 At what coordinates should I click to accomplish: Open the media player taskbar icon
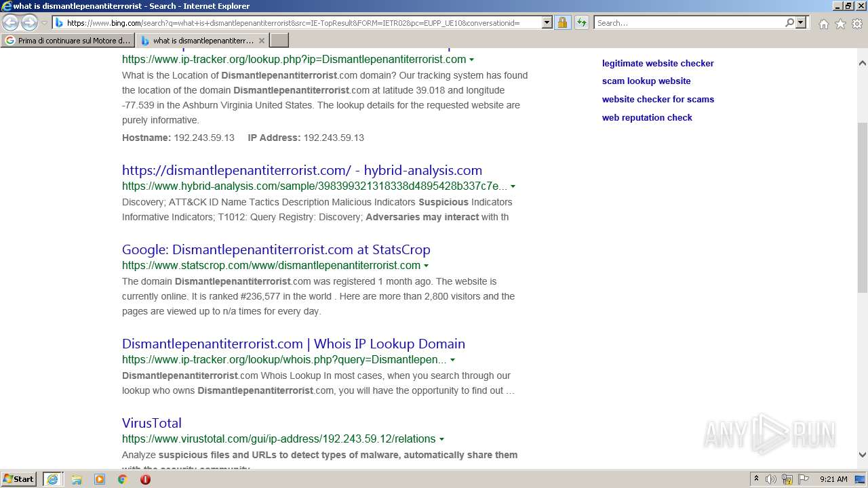(100, 479)
